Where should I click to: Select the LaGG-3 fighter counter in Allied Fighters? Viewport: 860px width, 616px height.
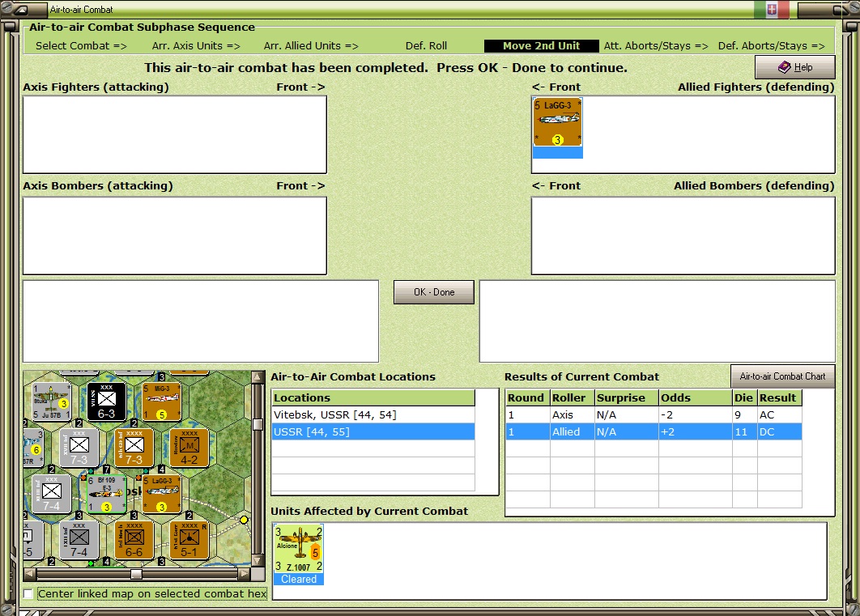[557, 122]
